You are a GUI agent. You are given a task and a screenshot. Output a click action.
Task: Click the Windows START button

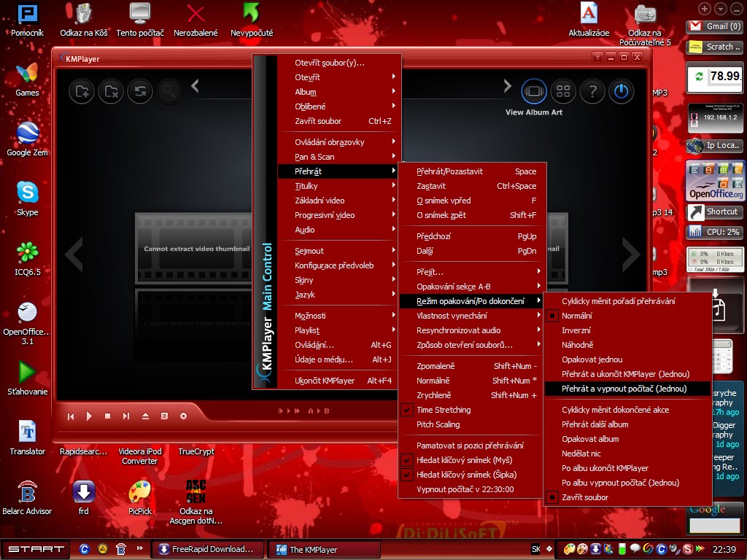(x=35, y=549)
